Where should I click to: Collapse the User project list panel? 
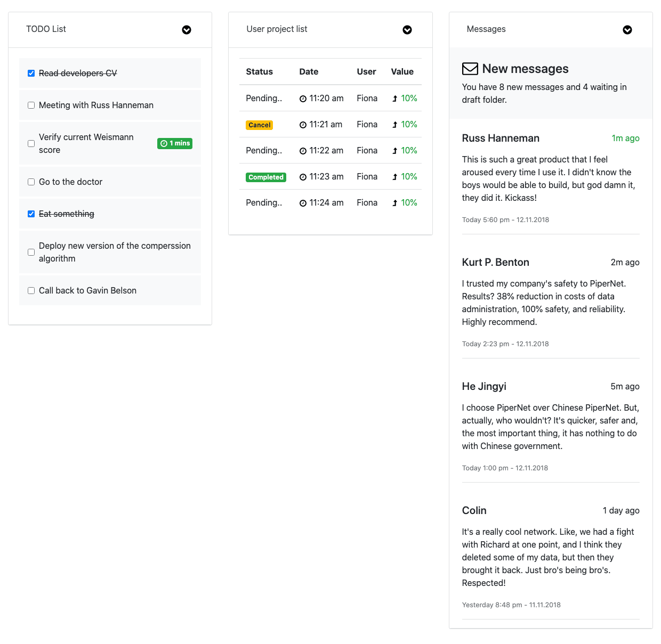(407, 30)
